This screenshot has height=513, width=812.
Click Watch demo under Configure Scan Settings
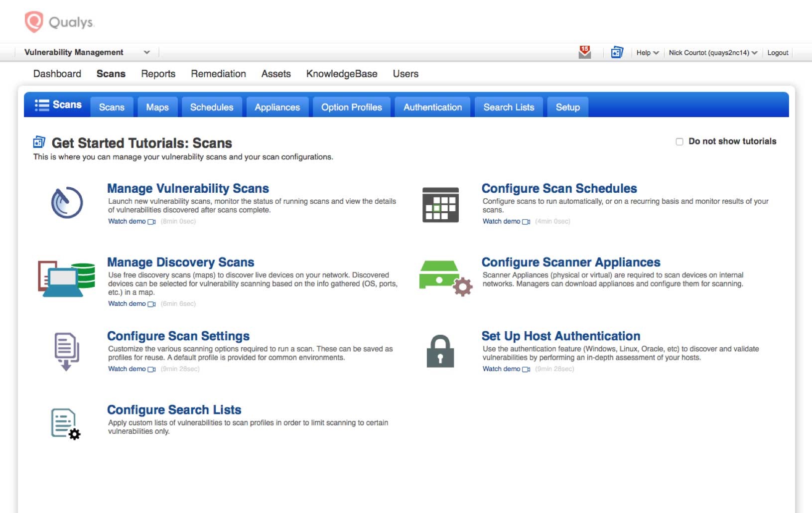(x=127, y=369)
